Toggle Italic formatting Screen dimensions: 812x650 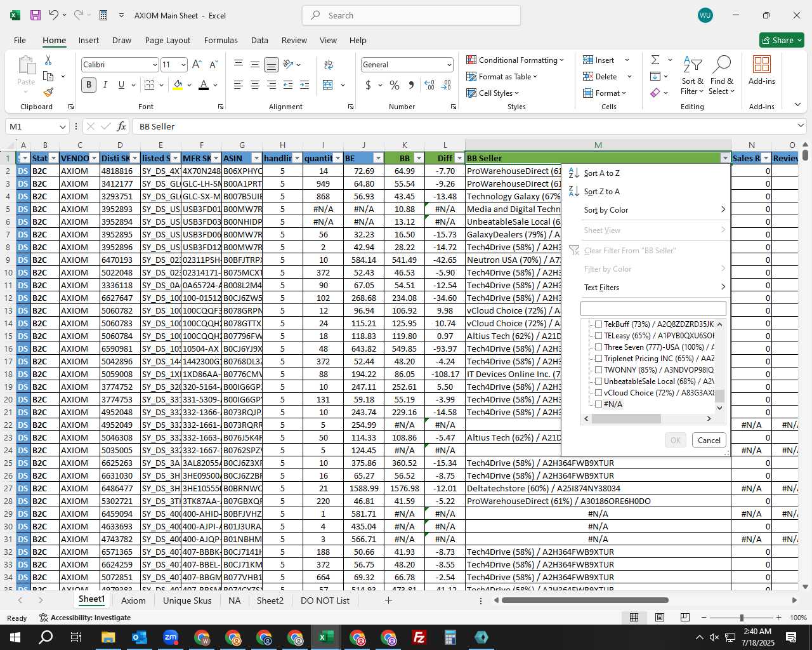click(105, 84)
